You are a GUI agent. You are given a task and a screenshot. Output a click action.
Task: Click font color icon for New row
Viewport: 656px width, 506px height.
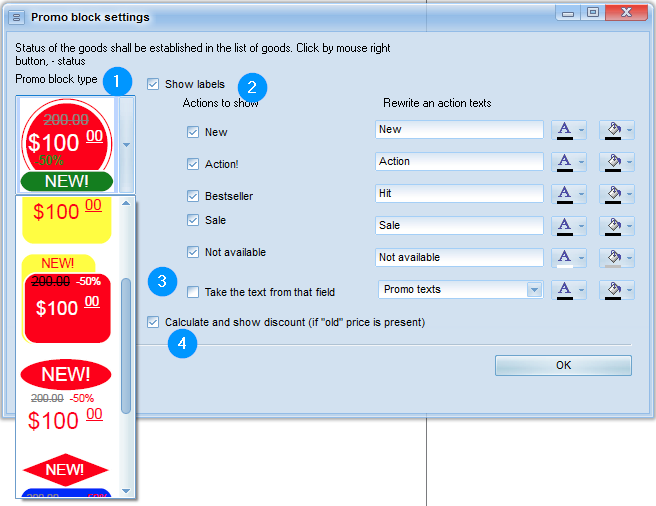coord(564,130)
